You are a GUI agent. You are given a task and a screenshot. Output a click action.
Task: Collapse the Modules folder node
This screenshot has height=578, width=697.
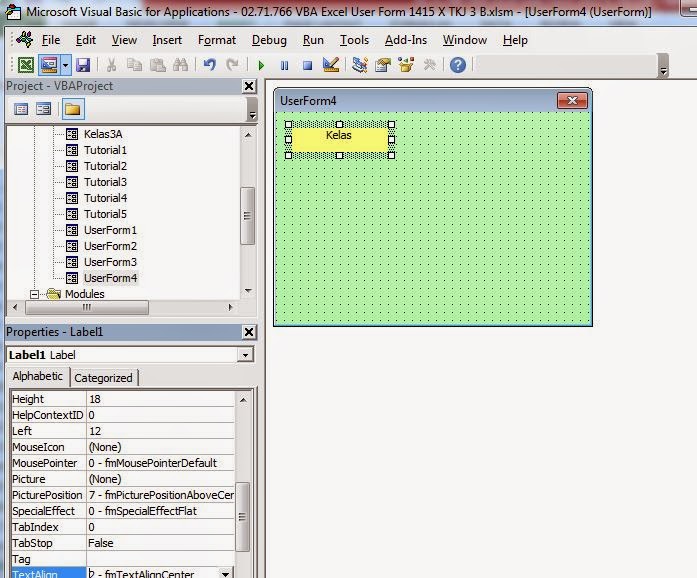[x=34, y=294]
